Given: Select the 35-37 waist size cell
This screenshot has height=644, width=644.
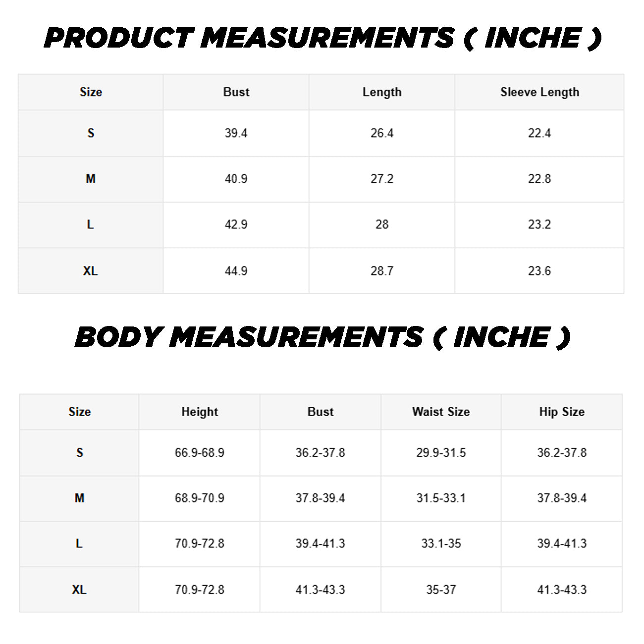Looking at the screenshot, I should pos(441,590).
